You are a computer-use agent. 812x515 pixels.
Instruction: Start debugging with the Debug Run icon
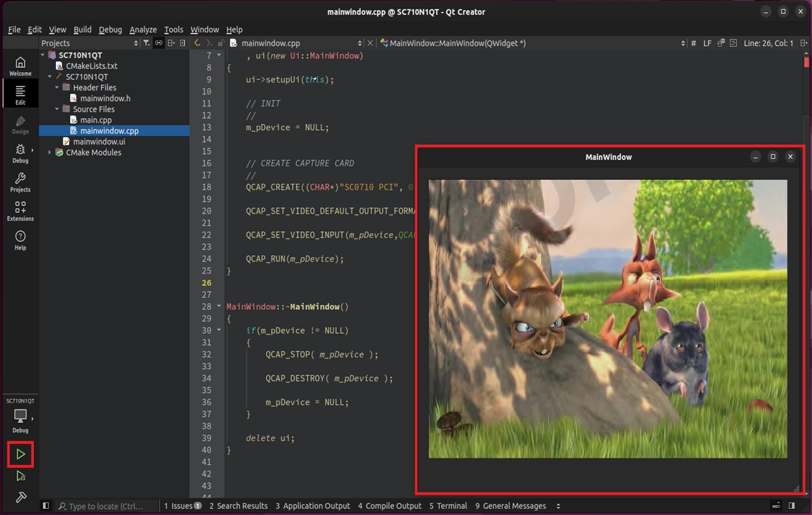21,476
